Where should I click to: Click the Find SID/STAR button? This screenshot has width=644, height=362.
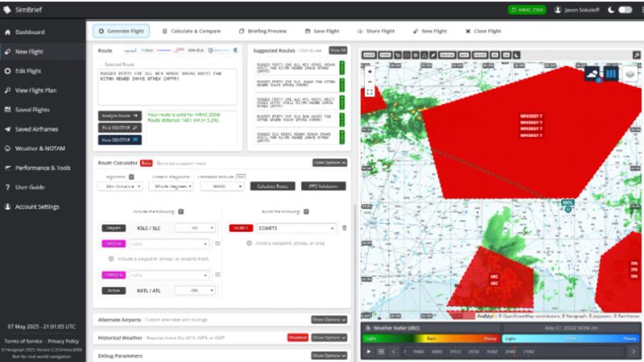(x=120, y=128)
